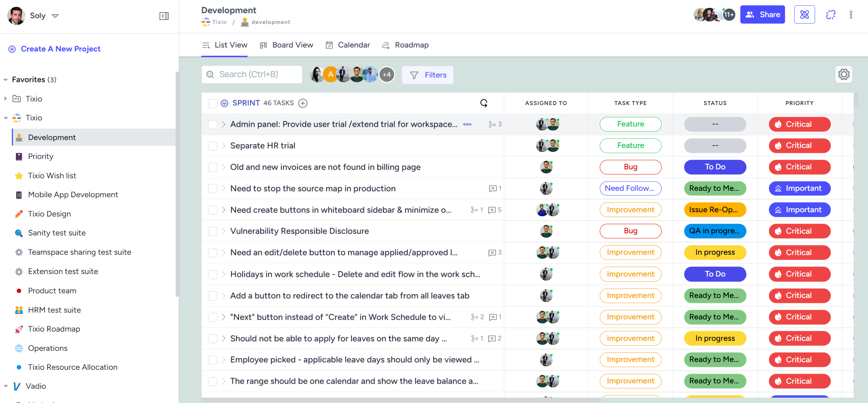
Task: Expand the Vulnerability Responsible Disclosure task
Action: [x=224, y=231]
